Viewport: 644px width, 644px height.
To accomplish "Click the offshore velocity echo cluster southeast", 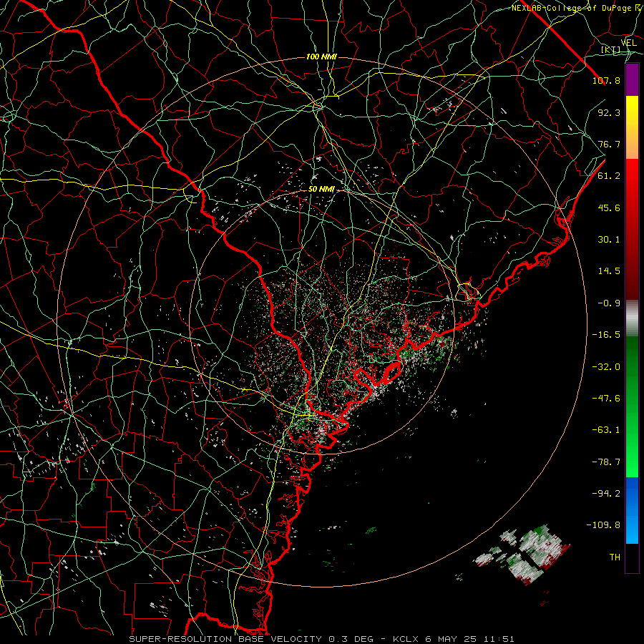I will pyautogui.click(x=522, y=555).
